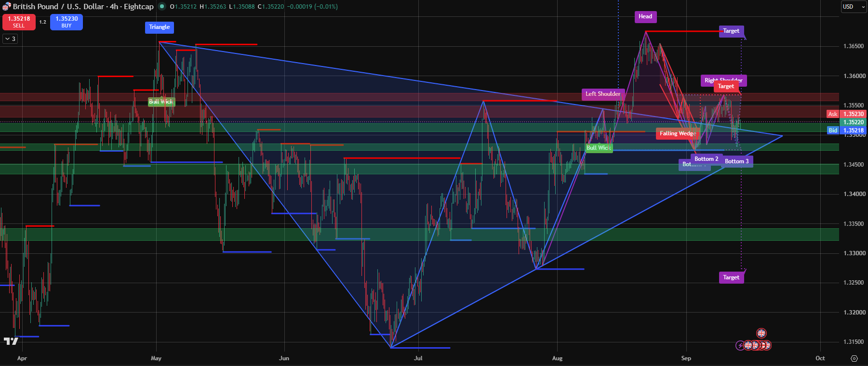Image resolution: width=868 pixels, height=366 pixels.
Task: Click the purple Target label near the Head line
Action: click(x=731, y=31)
